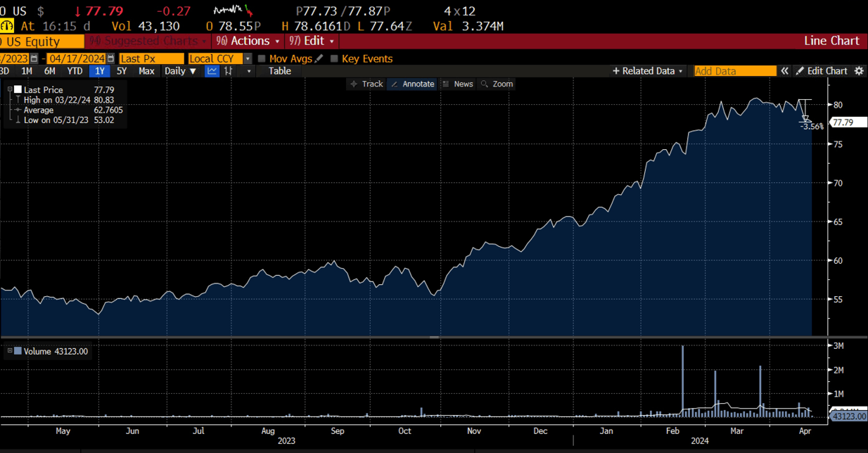The width and height of the screenshot is (868, 453).
Task: Open the Edit menu dropdown
Action: pyautogui.click(x=310, y=41)
